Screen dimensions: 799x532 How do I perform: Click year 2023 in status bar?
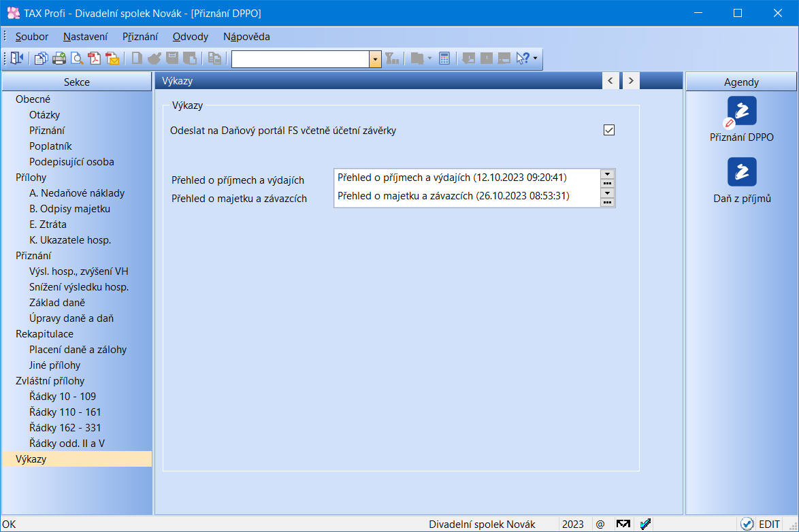[x=573, y=525]
